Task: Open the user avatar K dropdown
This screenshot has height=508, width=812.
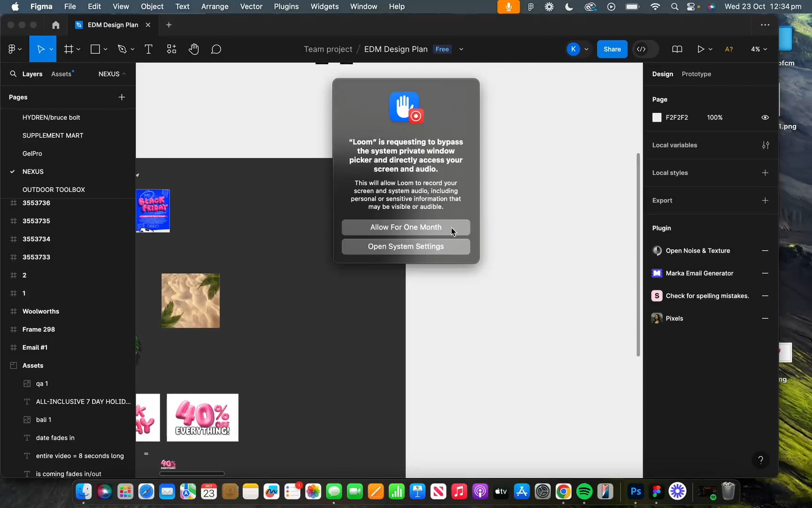Action: [x=578, y=49]
